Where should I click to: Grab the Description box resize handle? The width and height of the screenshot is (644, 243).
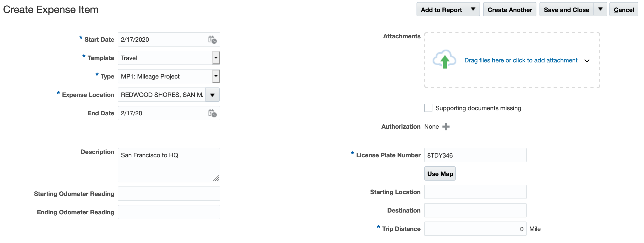(216, 179)
